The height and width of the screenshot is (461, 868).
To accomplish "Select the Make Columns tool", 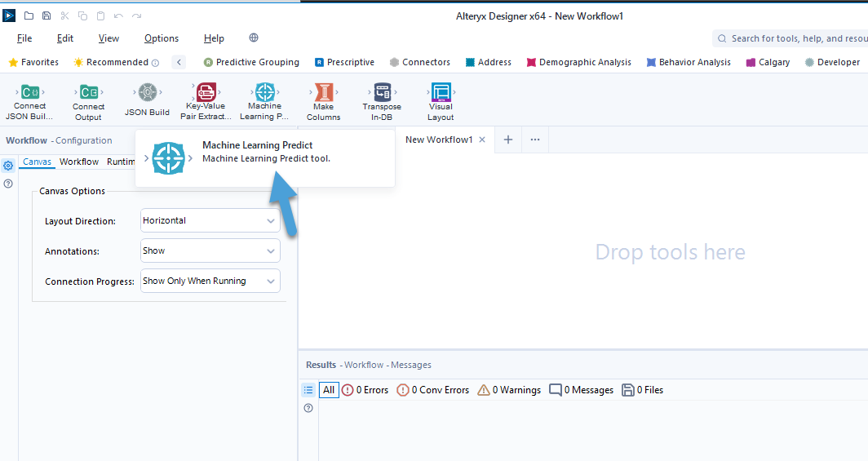I will [324, 102].
